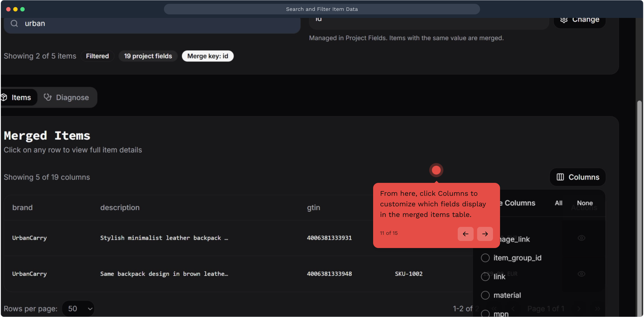Advance to next tour step arrow
644x317 pixels.
[x=485, y=234]
